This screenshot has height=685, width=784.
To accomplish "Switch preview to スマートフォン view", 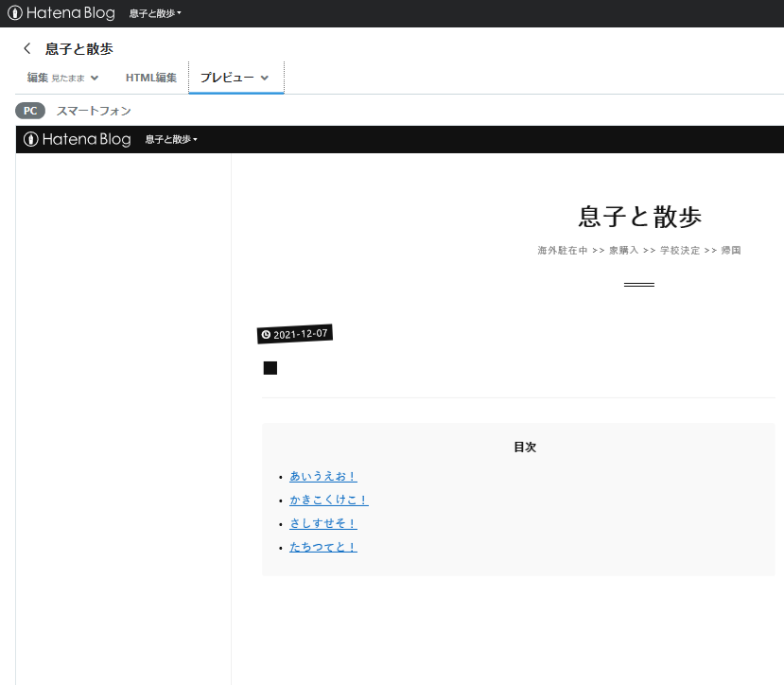I will [x=93, y=111].
